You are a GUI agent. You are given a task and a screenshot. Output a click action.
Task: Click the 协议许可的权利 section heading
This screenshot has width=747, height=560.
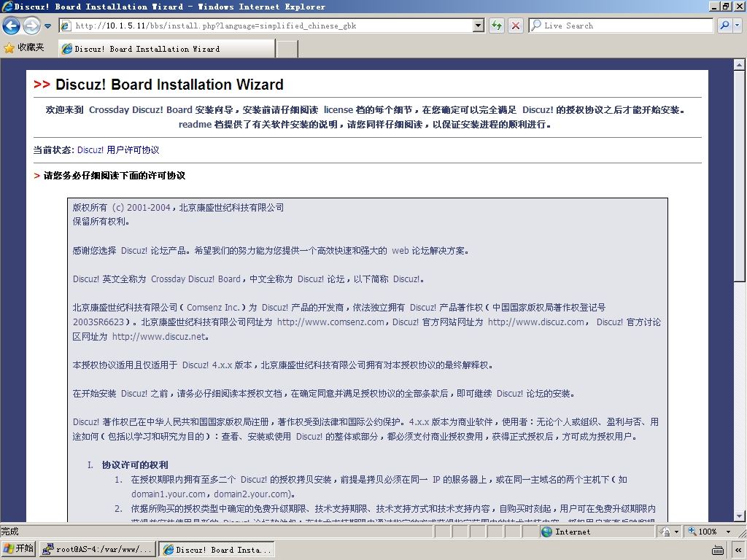[x=135, y=465]
